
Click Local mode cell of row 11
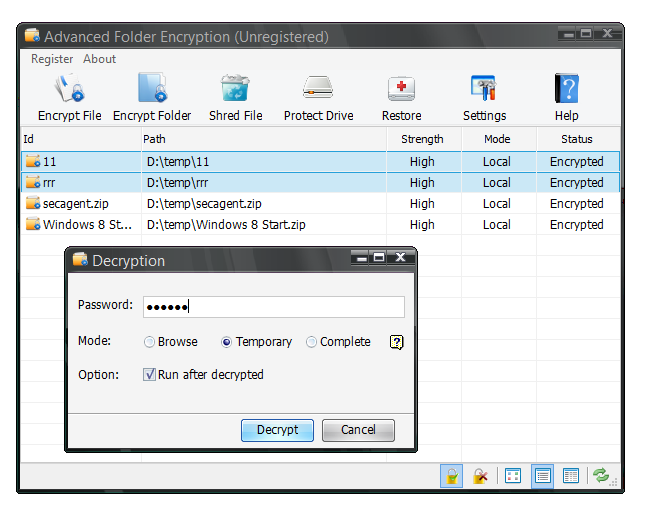tap(497, 162)
